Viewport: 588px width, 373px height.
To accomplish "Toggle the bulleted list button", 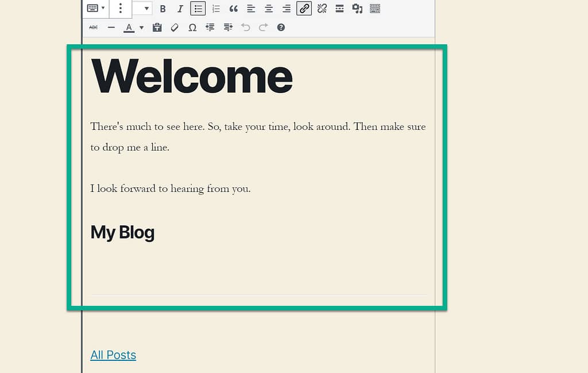I will coord(198,9).
